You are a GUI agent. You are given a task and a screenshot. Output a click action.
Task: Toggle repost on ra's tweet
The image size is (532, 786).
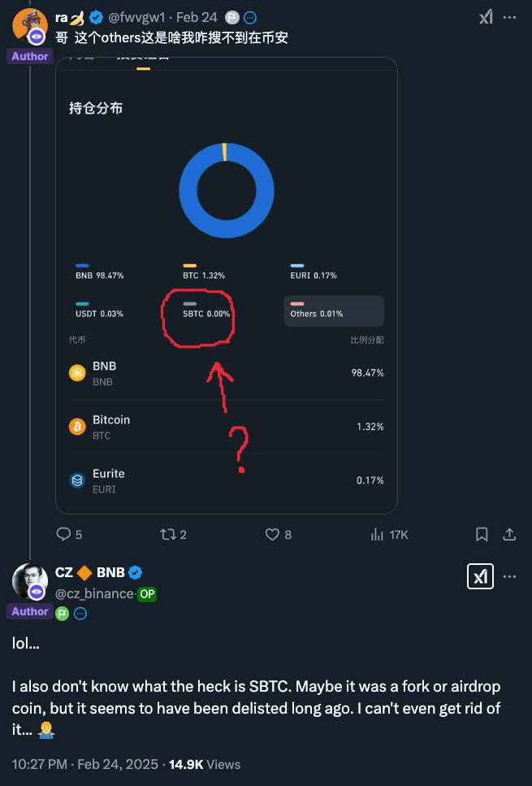point(168,534)
